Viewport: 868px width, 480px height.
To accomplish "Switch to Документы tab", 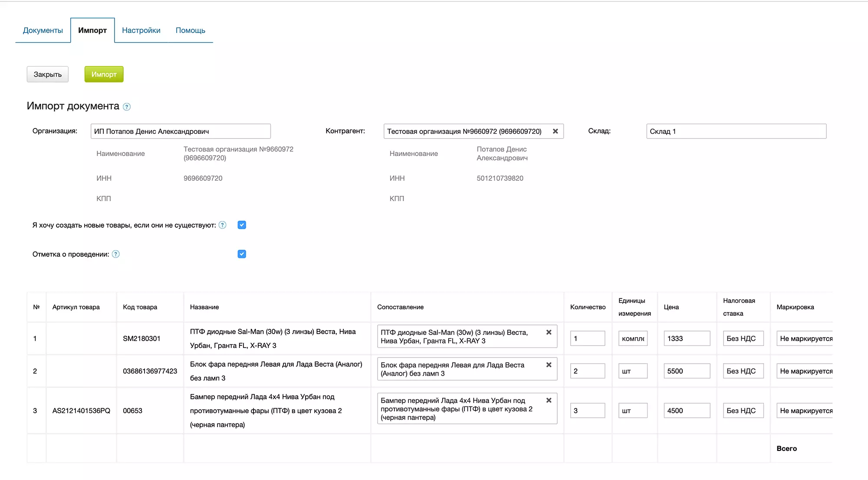I will (43, 30).
